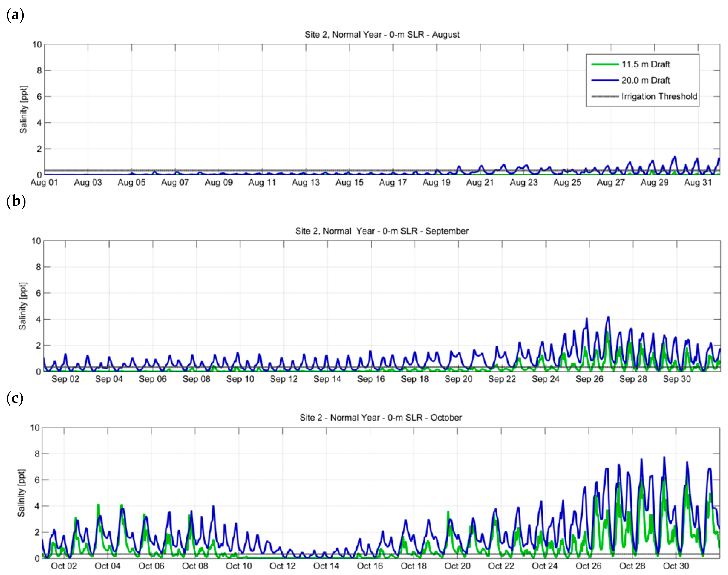
Task: Click the panel label (a)
Action: coord(15,15)
